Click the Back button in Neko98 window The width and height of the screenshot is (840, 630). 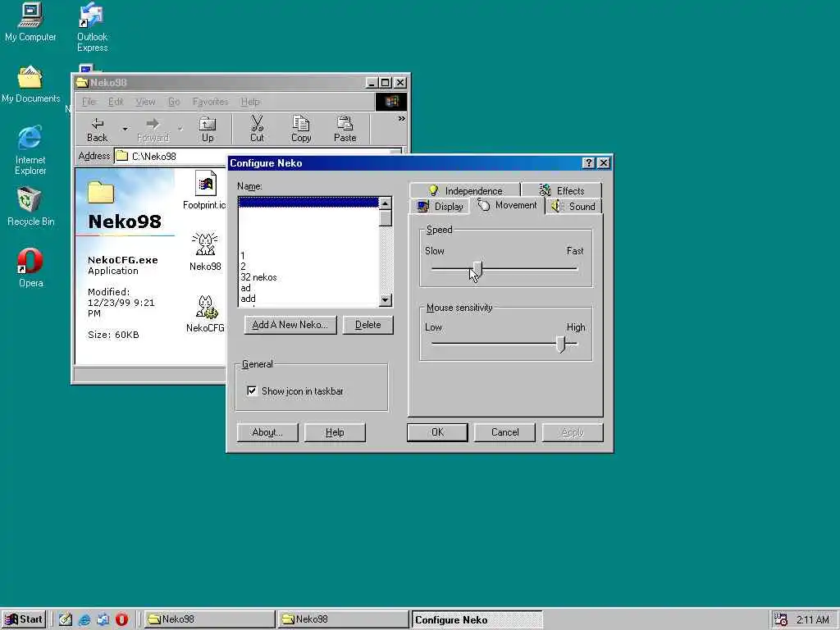point(97,130)
